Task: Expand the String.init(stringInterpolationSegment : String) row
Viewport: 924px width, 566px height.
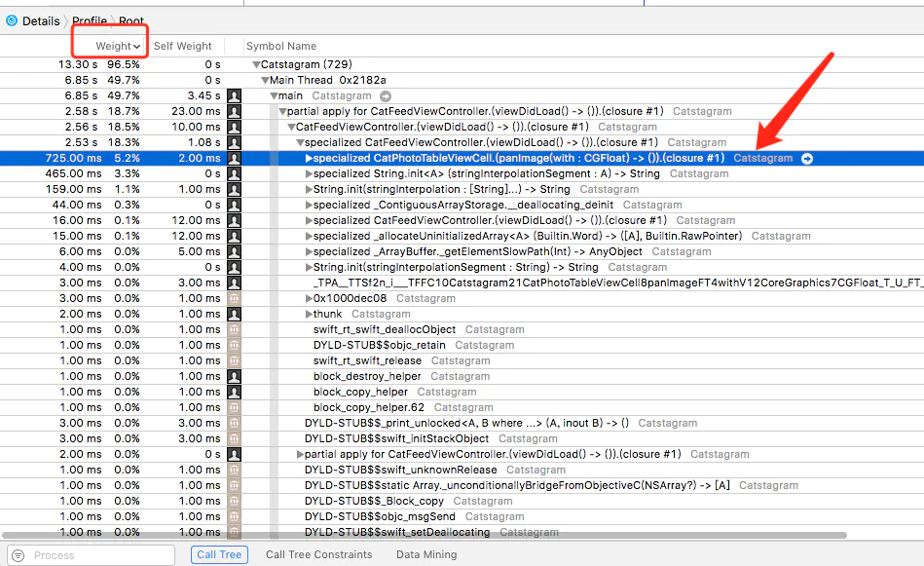Action: coord(309,268)
